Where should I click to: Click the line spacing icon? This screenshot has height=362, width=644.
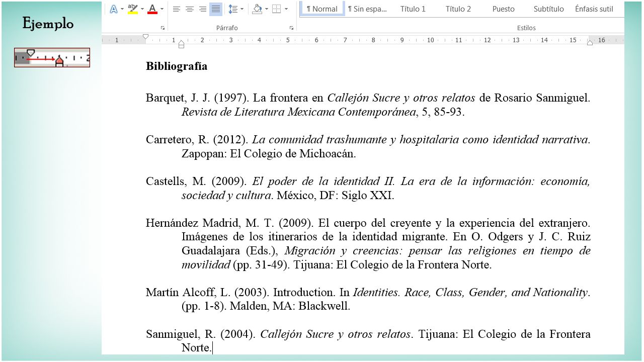[232, 9]
